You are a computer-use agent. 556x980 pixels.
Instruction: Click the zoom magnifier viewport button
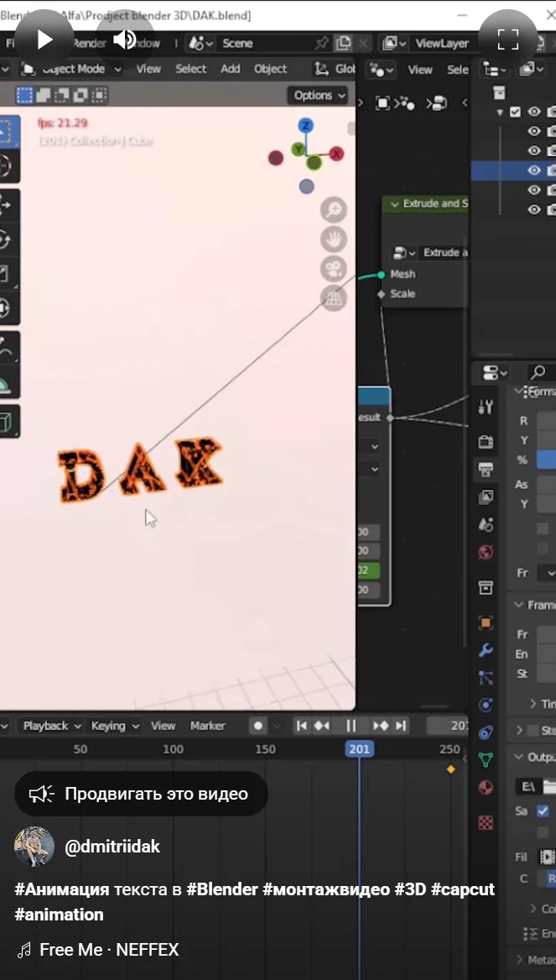pyautogui.click(x=334, y=210)
